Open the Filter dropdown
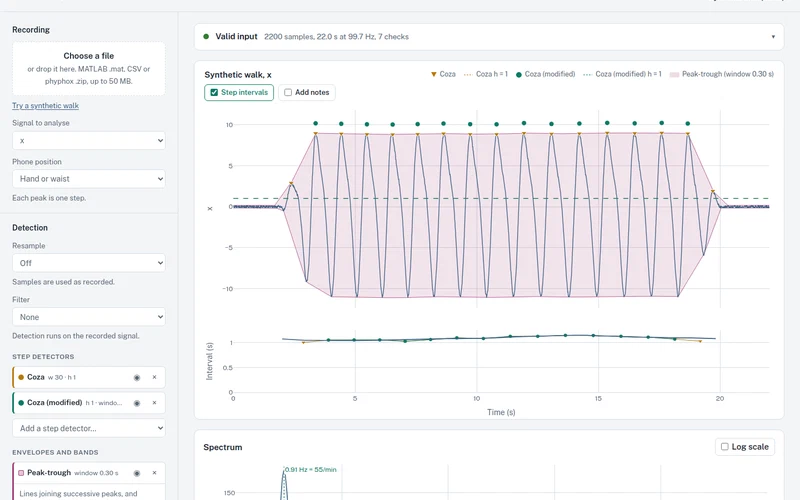 coord(89,317)
